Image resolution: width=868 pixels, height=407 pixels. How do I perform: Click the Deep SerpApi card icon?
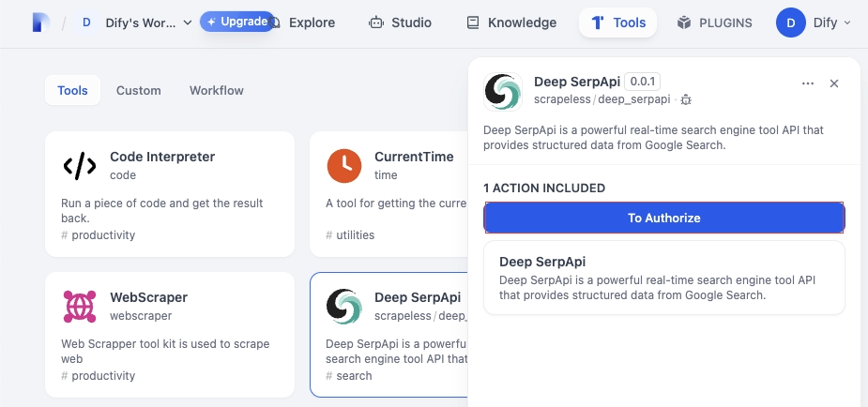[344, 307]
